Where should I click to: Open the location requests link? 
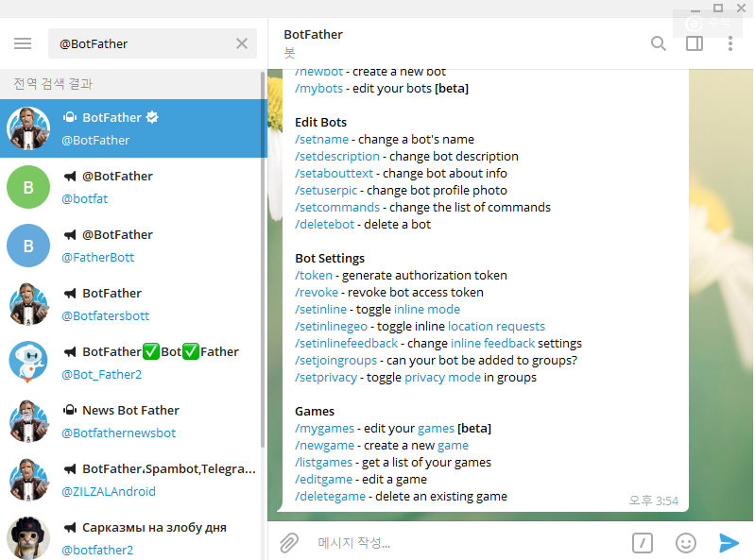click(496, 327)
